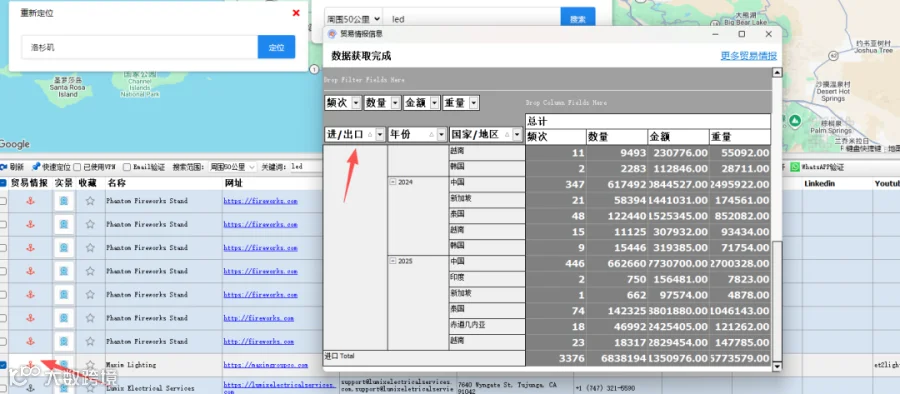Click the Linkedin column header
Screen dimensions: 900x394
tap(819, 183)
